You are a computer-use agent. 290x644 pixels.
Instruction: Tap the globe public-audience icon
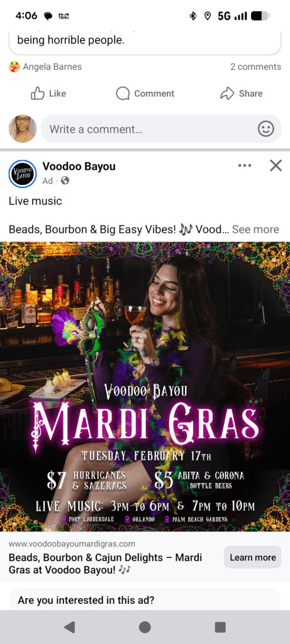pyautogui.click(x=65, y=180)
